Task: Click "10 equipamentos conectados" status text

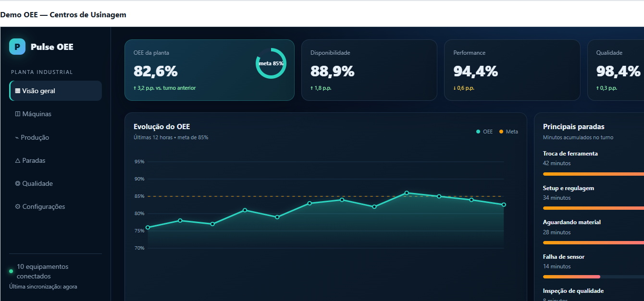Action: click(x=43, y=271)
